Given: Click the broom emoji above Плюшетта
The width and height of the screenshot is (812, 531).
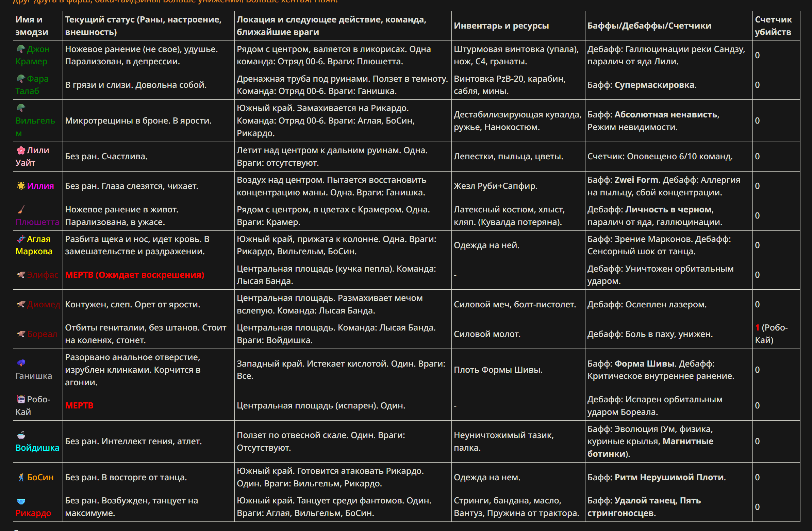Looking at the screenshot, I should tap(21, 210).
